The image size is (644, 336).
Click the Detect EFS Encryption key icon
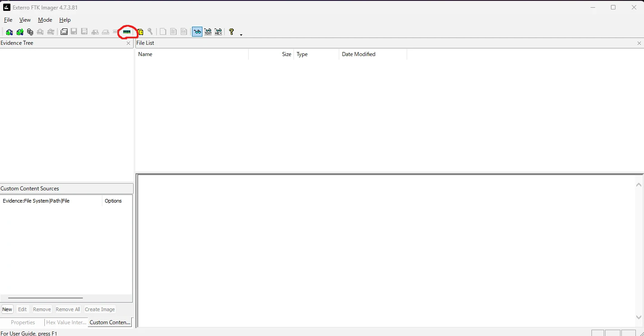click(150, 32)
